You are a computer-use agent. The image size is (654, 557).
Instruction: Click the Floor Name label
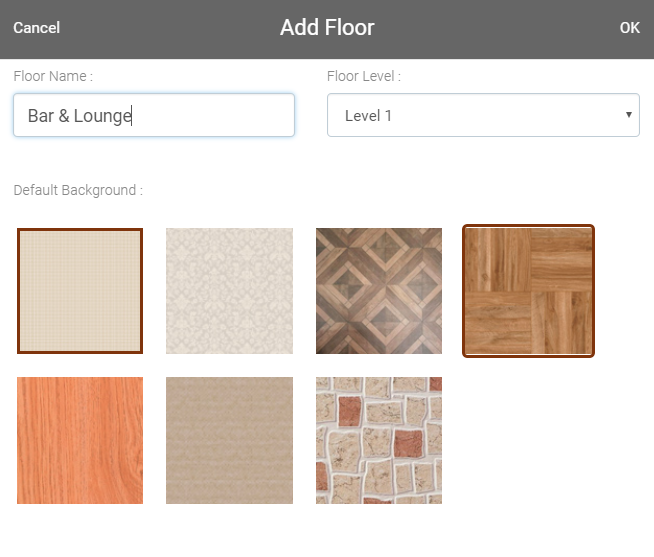(53, 76)
